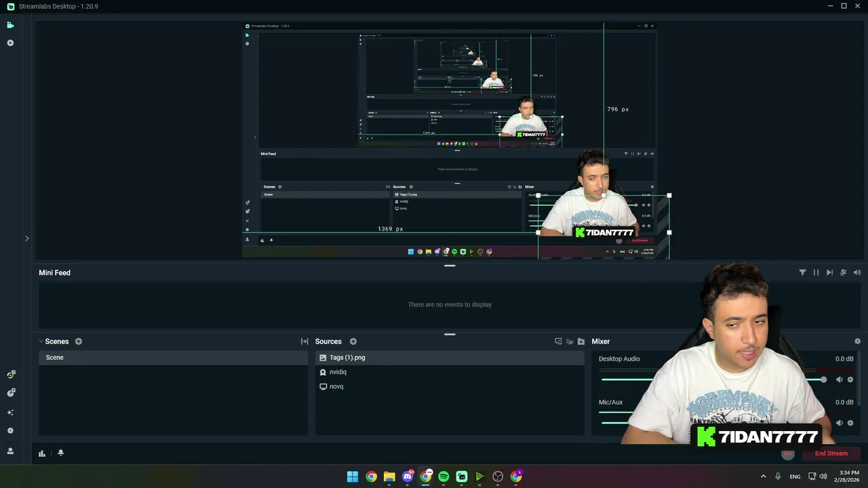The height and width of the screenshot is (488, 868).
Task: Select the 'nvidiq' webcam source
Action: 449,372
